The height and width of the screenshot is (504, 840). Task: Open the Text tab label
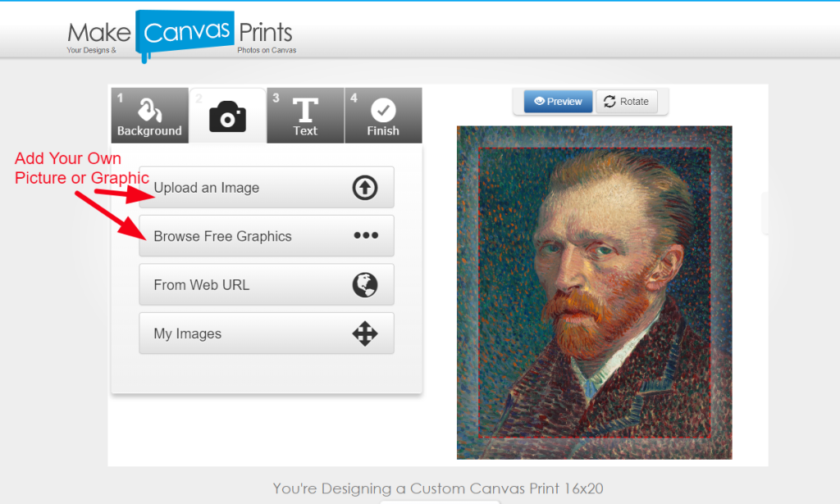pyautogui.click(x=305, y=131)
